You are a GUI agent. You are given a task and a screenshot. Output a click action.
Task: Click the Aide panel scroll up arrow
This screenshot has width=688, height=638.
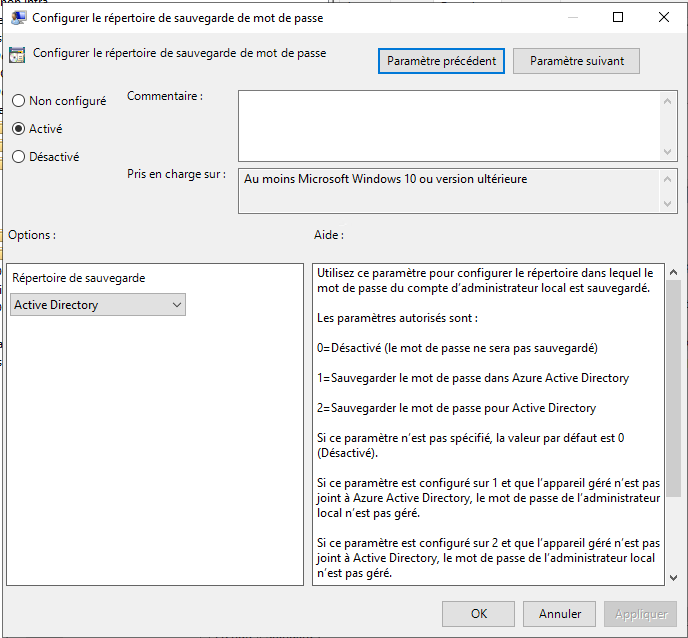pyautogui.click(x=674, y=272)
